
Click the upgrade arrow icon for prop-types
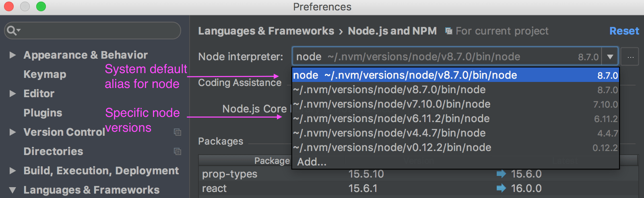point(501,174)
